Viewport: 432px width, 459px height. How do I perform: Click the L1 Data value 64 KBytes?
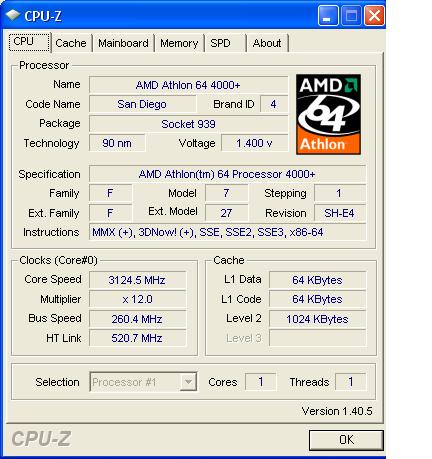(x=317, y=280)
